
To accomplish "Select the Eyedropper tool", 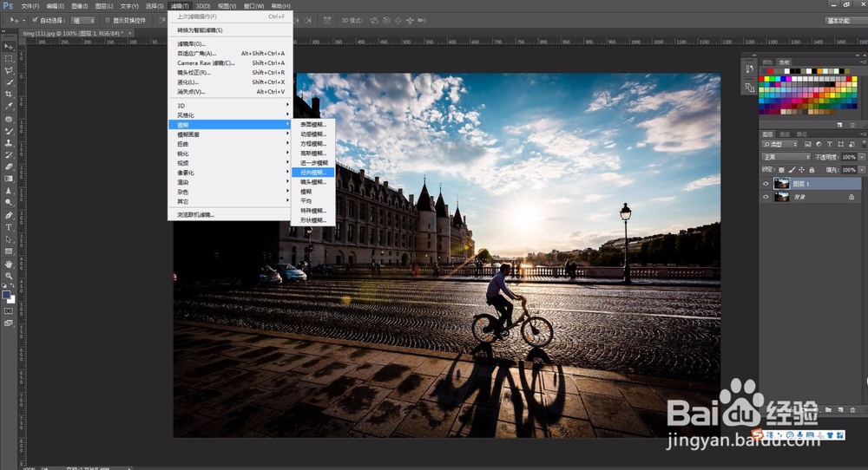I will click(9, 106).
